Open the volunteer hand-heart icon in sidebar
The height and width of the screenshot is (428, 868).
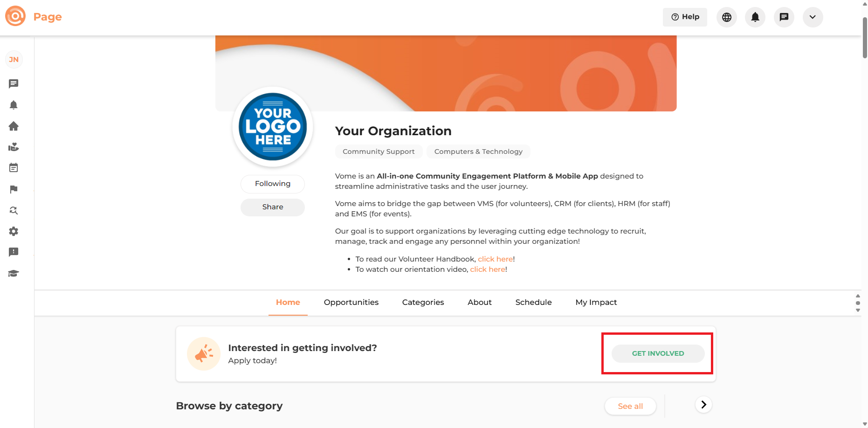tap(14, 147)
